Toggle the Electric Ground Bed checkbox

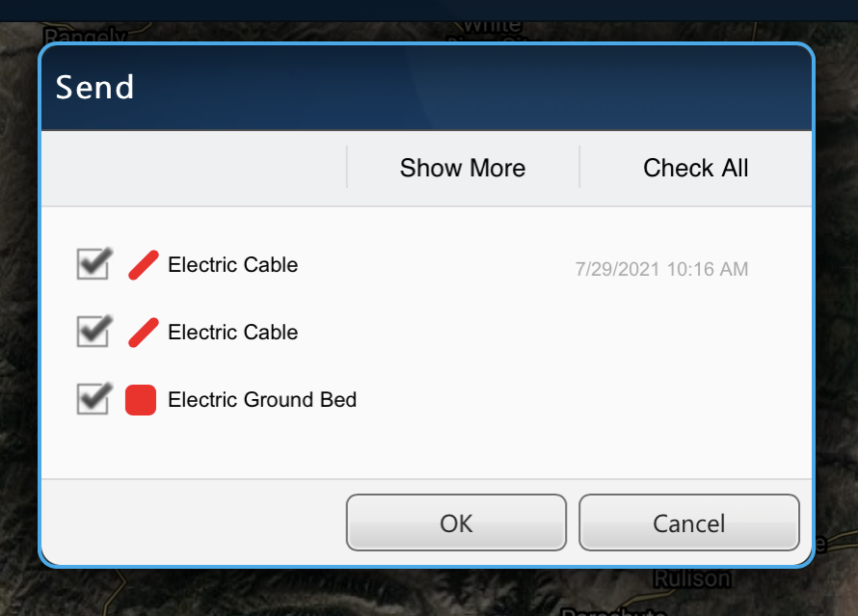pos(94,399)
